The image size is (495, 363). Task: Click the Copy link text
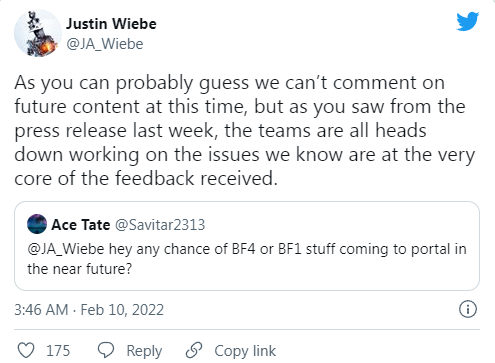pos(245,351)
